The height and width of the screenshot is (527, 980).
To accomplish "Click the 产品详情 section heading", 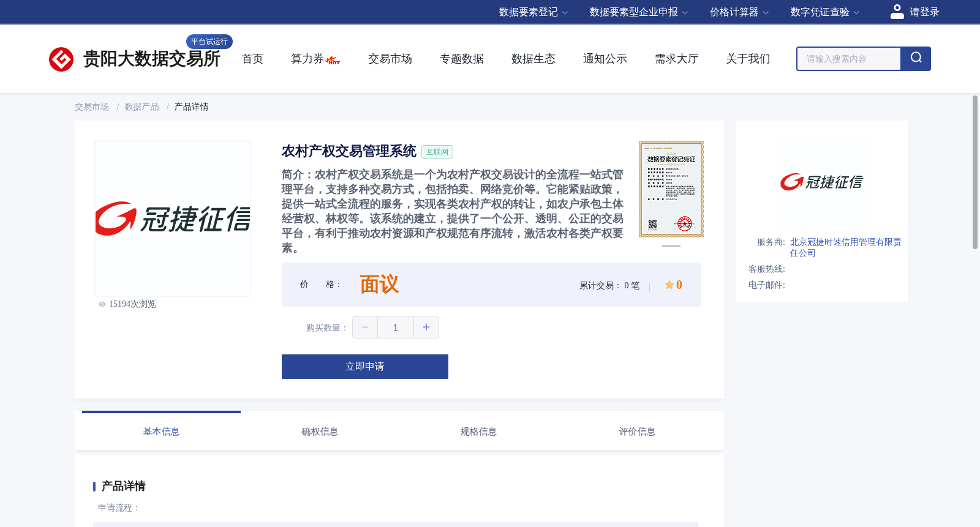I will [124, 486].
